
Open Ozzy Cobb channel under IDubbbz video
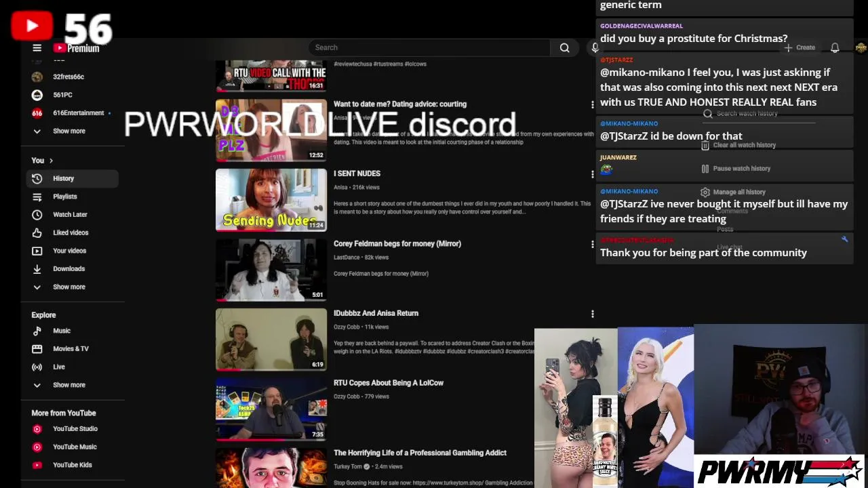click(347, 327)
